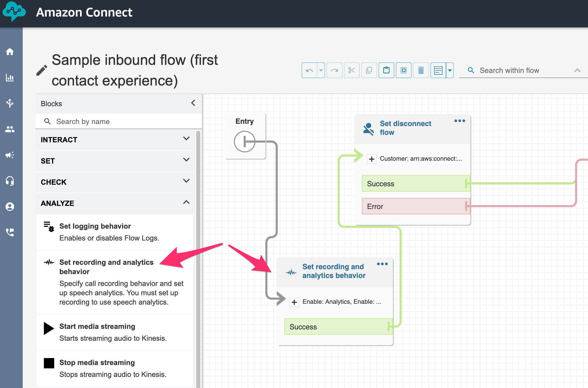Select the Start media streaming block
The height and width of the screenshot is (388, 588).
[115, 332]
